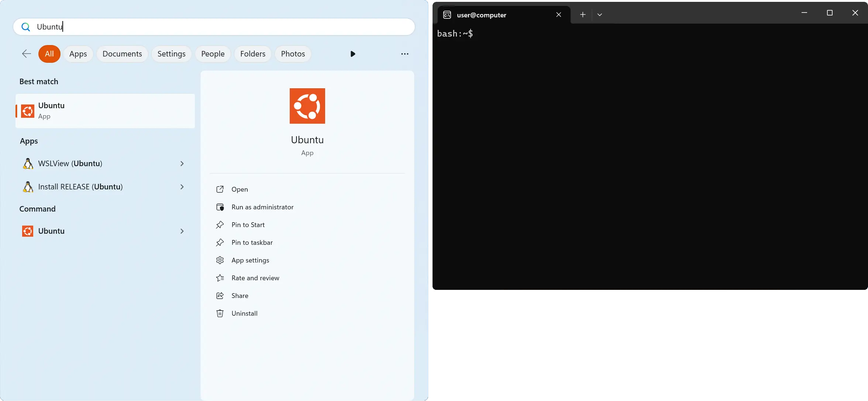Click the WSLView penguin icon
The height and width of the screenshot is (401, 868).
point(28,164)
